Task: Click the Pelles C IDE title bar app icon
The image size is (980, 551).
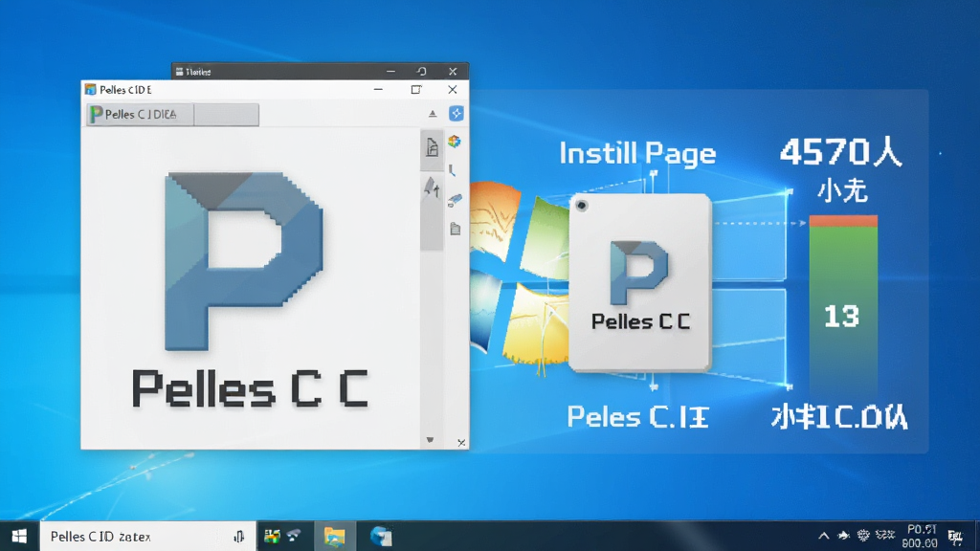Action: (91, 89)
